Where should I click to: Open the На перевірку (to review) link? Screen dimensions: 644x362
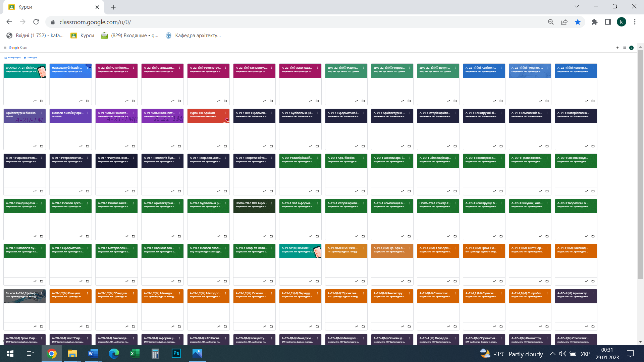click(x=12, y=58)
